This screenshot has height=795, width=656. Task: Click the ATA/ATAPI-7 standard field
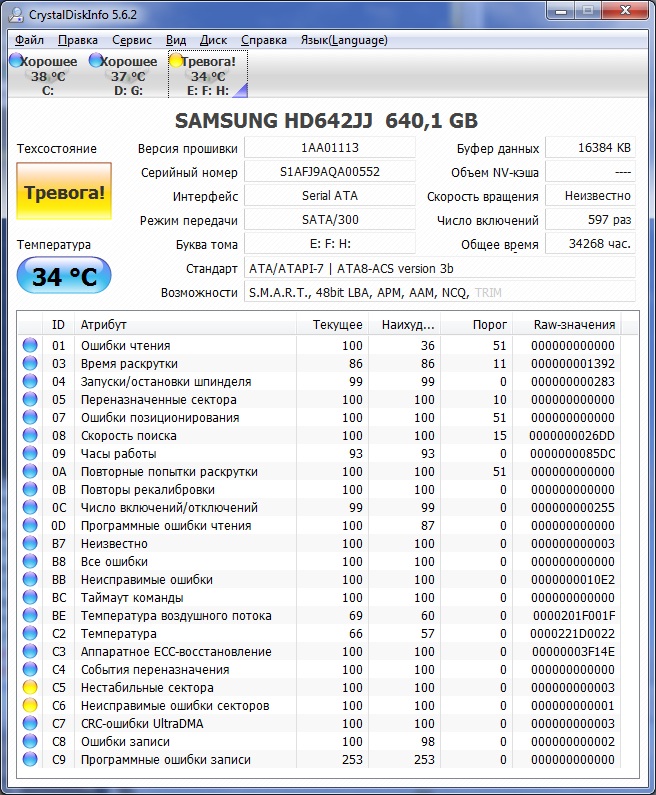[x=440, y=268]
